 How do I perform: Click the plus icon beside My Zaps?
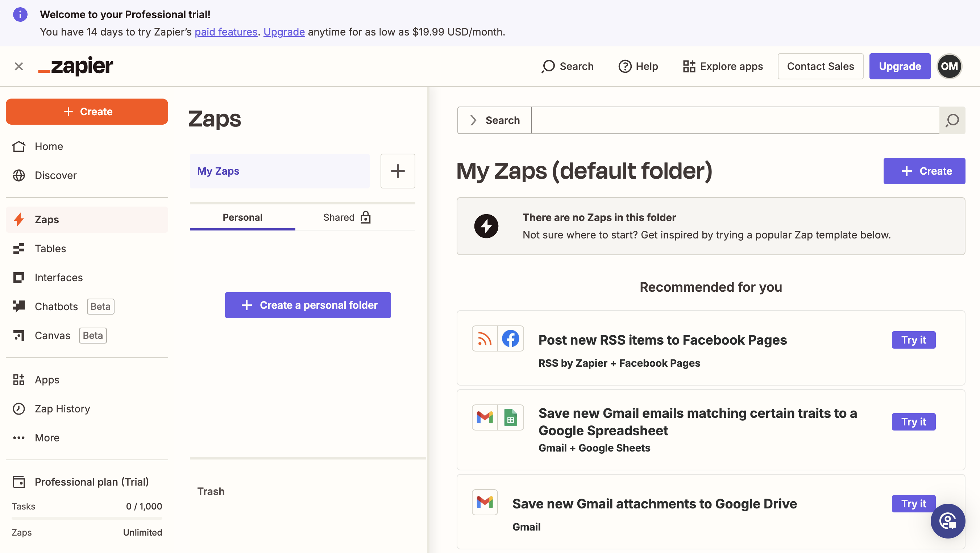[x=398, y=171]
